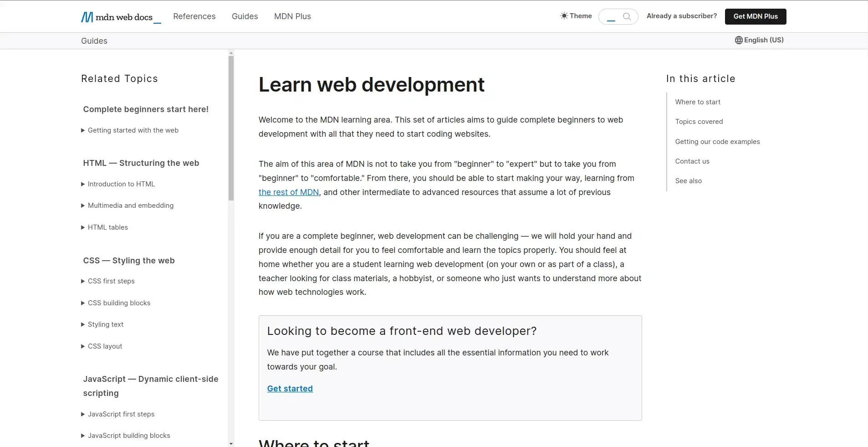Click the globe icon beside English (US)
The width and height of the screenshot is (868, 447).
click(x=738, y=40)
